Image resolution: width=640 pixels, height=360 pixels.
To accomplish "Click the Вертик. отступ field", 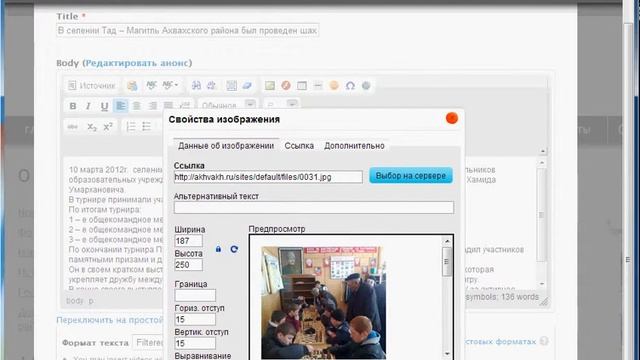I will tap(195, 343).
